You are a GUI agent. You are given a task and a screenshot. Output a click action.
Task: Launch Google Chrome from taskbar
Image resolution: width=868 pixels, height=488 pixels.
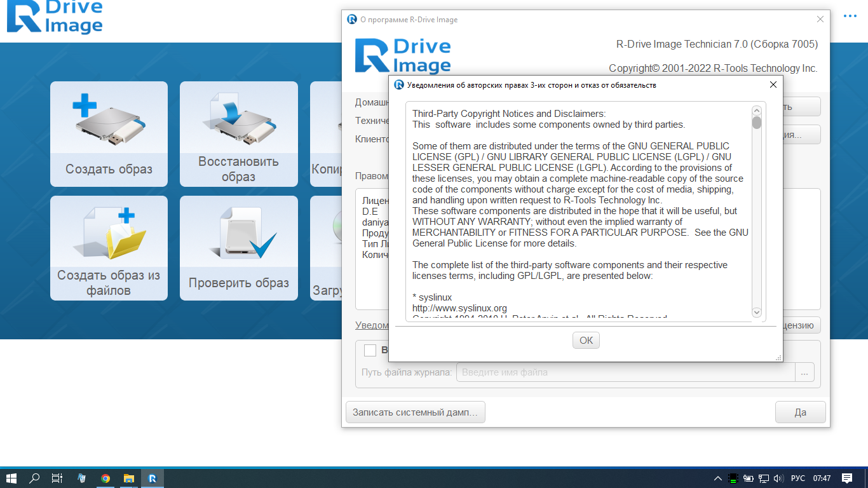105,478
